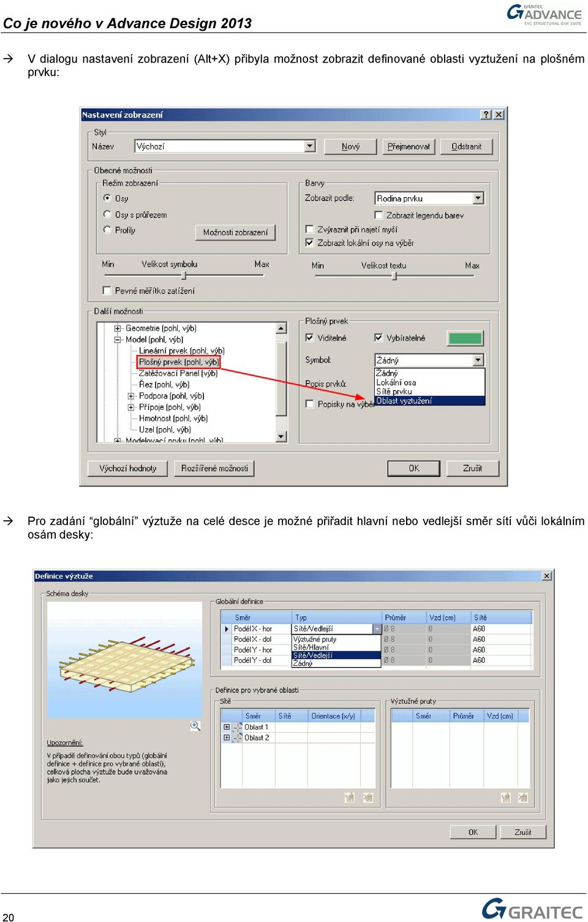Select the Osy display mode radio button
588x922 pixels.
[107, 198]
